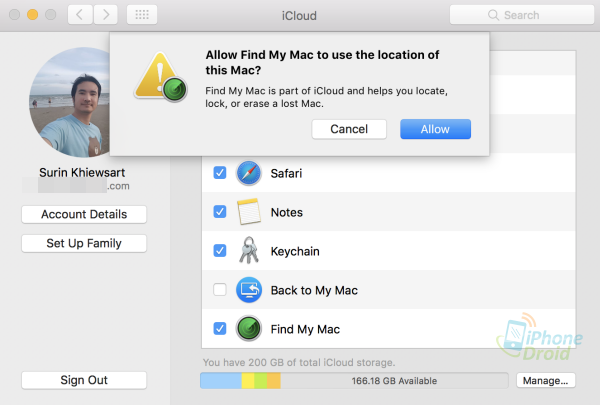
Task: Uncheck the Safari checkbox
Action: (219, 173)
